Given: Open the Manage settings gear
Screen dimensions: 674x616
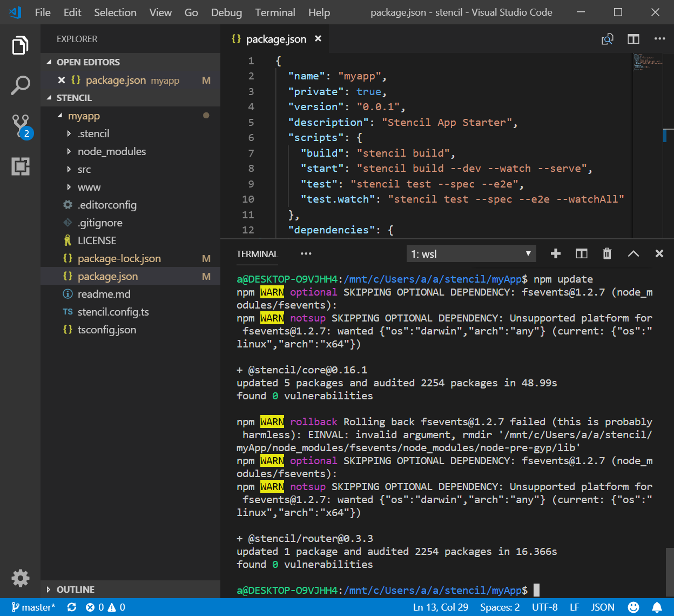Looking at the screenshot, I should (x=21, y=578).
